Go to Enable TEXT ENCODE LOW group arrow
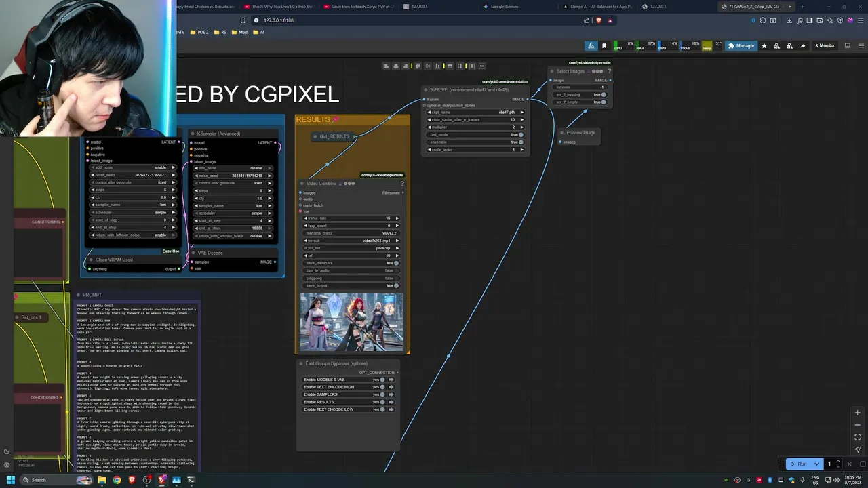 391,409
